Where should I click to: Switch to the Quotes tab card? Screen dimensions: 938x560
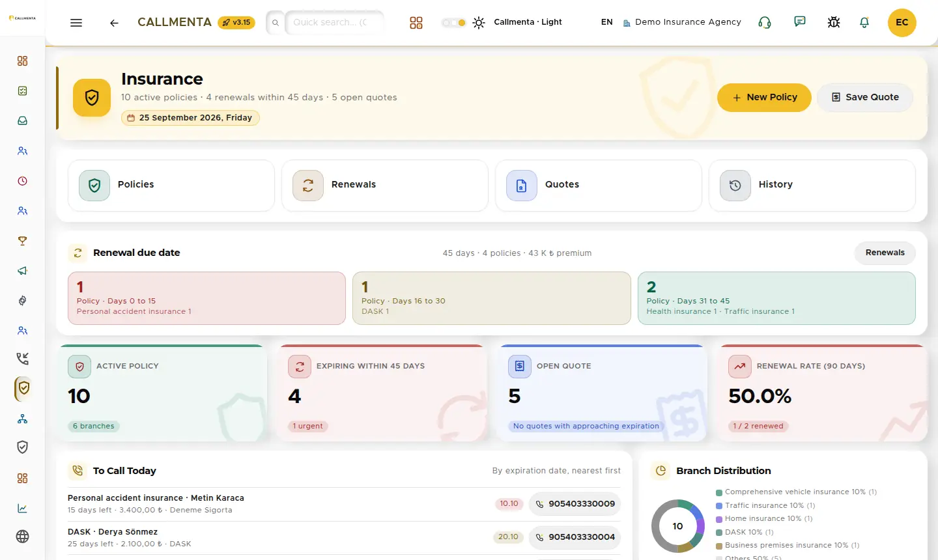[x=599, y=186]
